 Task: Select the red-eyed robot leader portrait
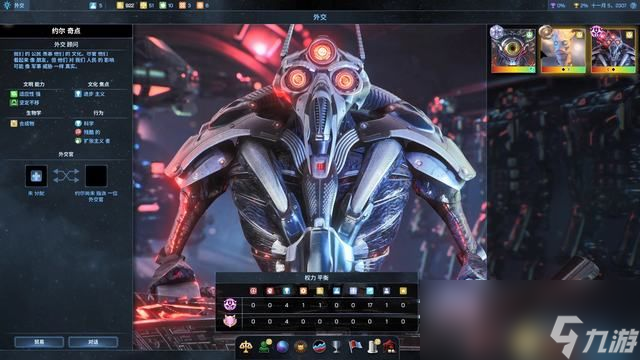click(613, 49)
